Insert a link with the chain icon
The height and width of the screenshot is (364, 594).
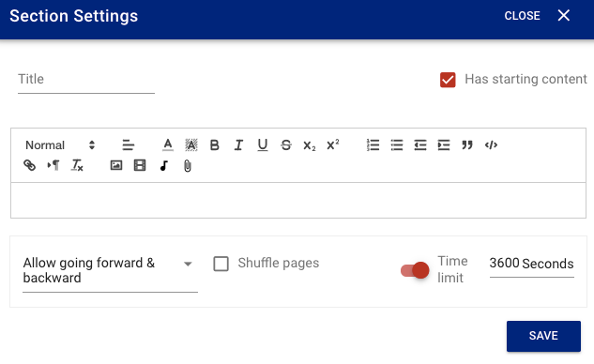click(x=29, y=165)
